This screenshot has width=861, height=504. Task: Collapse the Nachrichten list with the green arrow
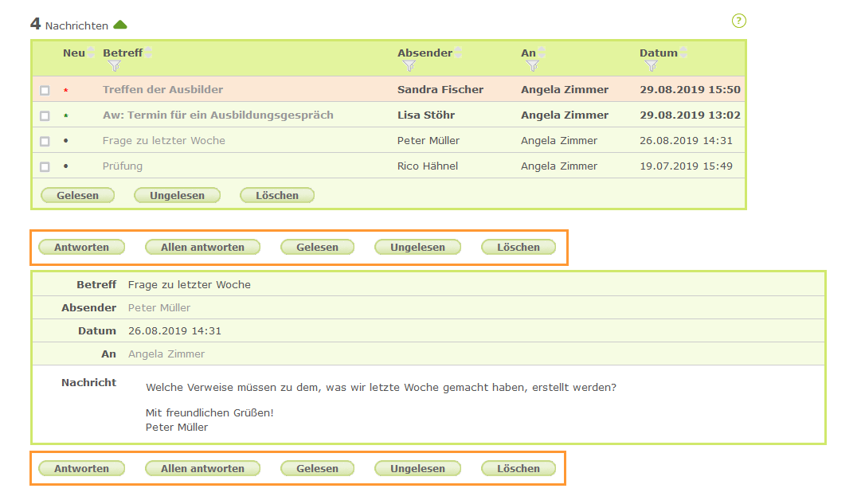click(120, 25)
